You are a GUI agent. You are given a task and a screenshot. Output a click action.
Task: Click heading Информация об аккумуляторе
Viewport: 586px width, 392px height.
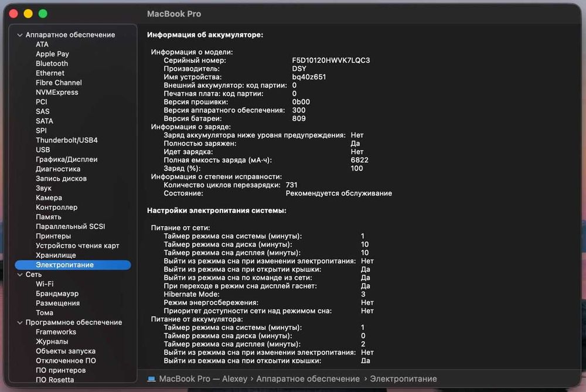click(x=205, y=35)
